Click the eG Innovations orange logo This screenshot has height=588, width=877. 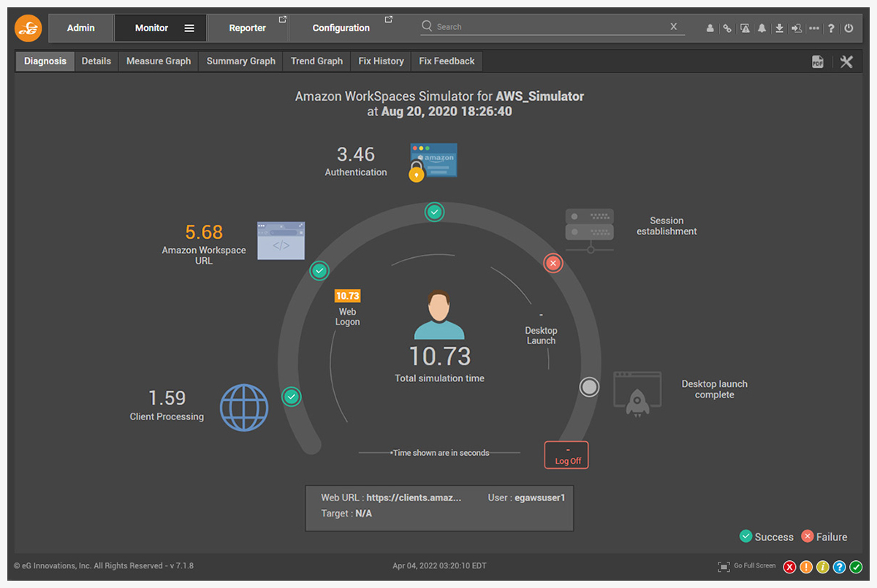click(29, 28)
